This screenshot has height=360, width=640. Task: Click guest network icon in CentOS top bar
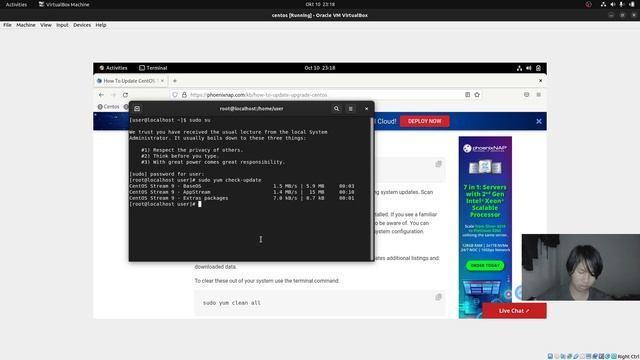coord(519,68)
